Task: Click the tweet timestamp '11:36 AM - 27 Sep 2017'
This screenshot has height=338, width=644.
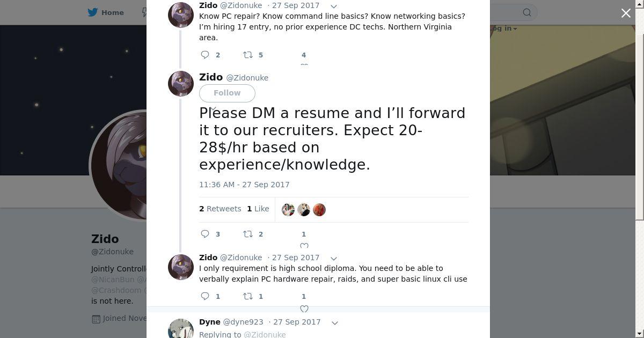Action: click(x=244, y=185)
